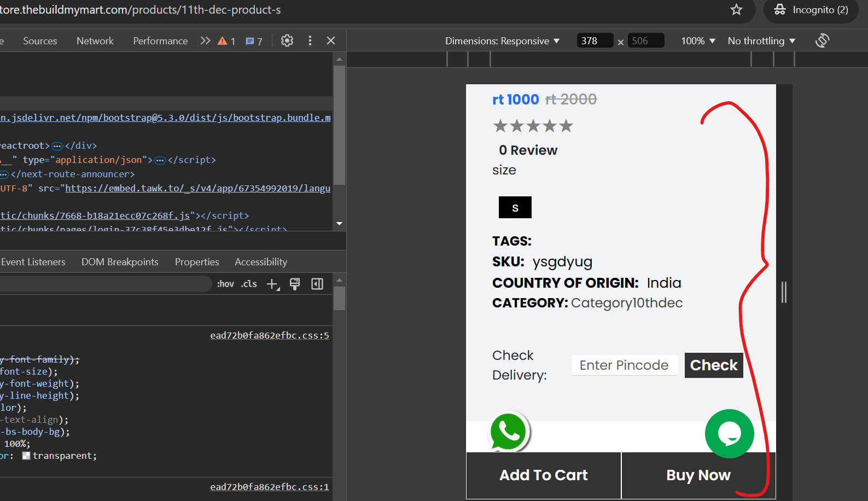Image resolution: width=868 pixels, height=501 pixels.
Task: Open the Dimensions: Responsive dropdown
Action: (x=502, y=41)
